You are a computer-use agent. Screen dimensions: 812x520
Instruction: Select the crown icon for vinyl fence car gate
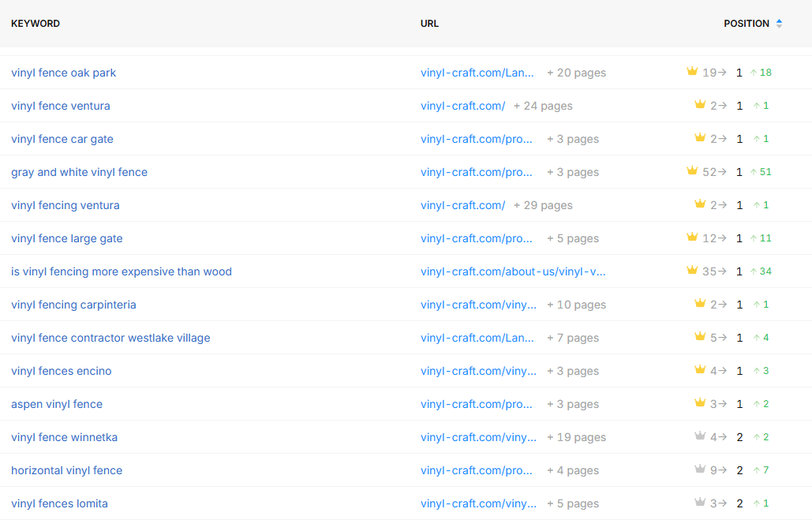pyautogui.click(x=700, y=138)
